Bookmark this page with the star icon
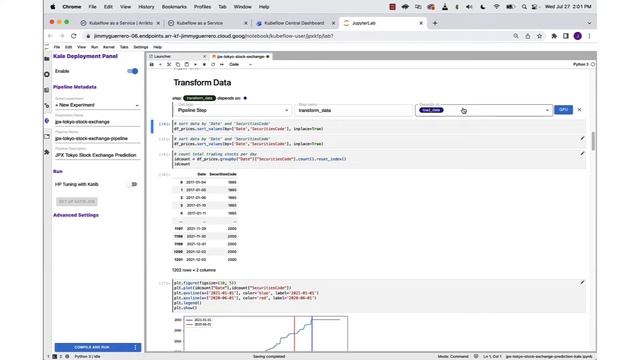The width and height of the screenshot is (640, 360). 540,36
